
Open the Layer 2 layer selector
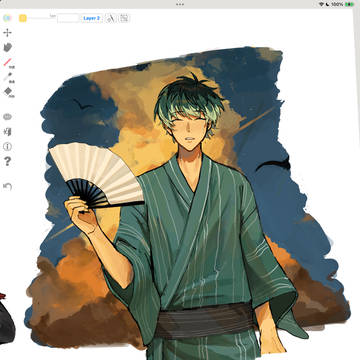pos(91,18)
